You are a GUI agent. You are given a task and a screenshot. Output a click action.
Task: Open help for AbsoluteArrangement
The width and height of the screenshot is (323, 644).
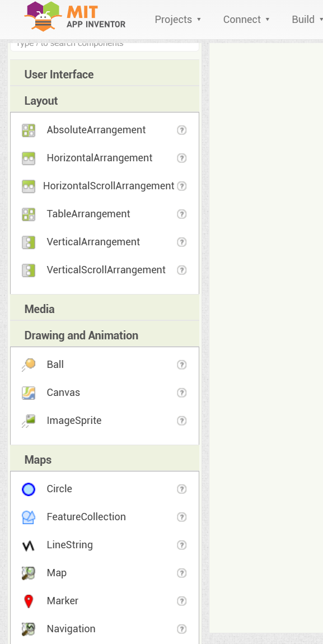click(182, 130)
